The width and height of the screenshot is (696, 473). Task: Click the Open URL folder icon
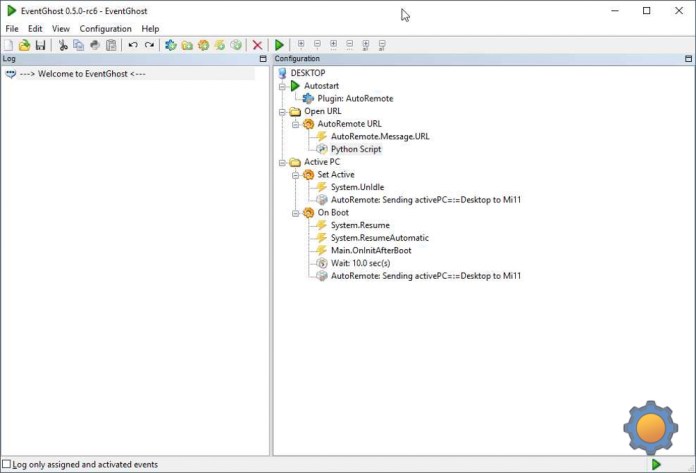pos(295,111)
